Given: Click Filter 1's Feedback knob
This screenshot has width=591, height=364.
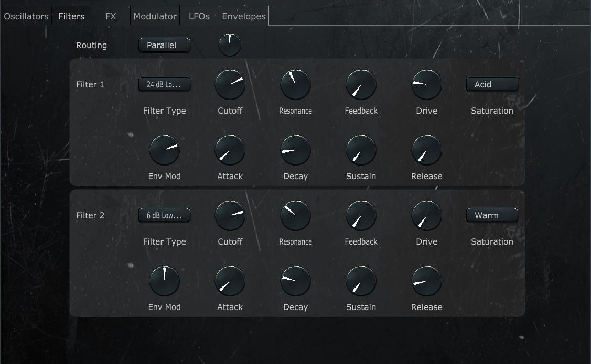Looking at the screenshot, I should pos(361,84).
